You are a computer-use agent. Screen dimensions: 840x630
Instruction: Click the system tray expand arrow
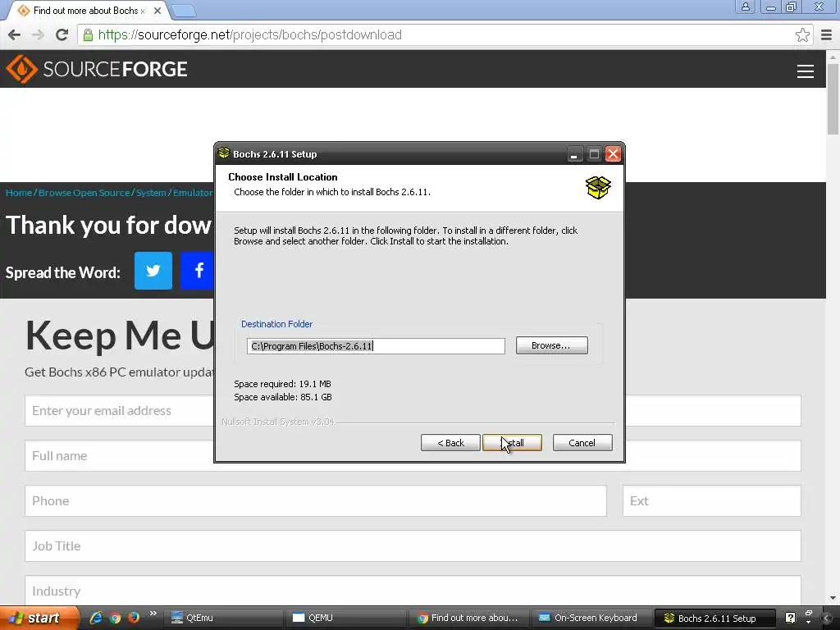(x=827, y=619)
